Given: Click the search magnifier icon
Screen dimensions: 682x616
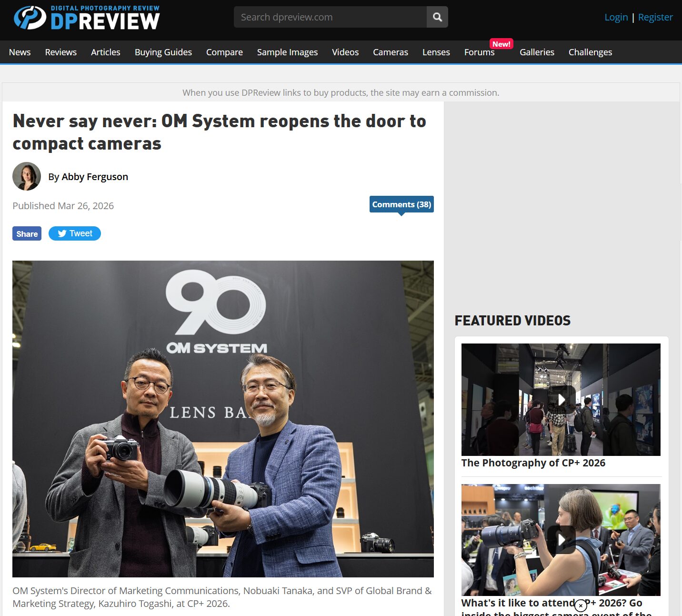Looking at the screenshot, I should pyautogui.click(x=437, y=17).
